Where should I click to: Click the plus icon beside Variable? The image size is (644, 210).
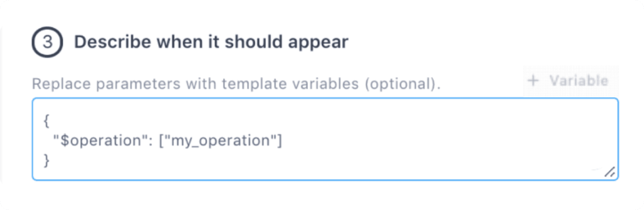point(533,80)
